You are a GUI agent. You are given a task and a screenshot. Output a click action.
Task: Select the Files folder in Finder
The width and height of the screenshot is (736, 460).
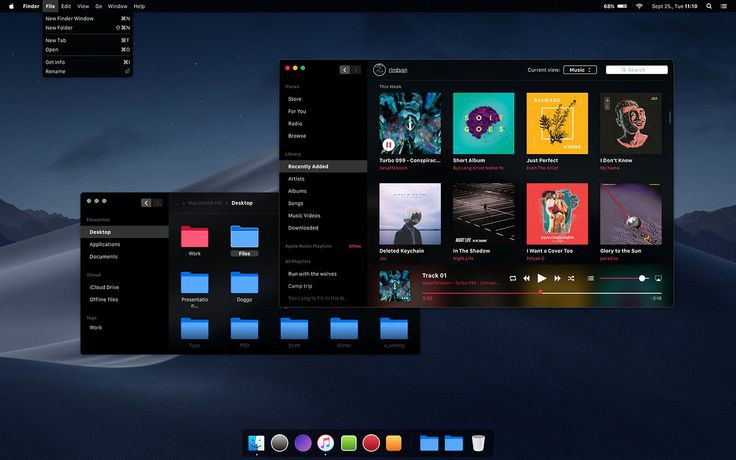pos(244,237)
